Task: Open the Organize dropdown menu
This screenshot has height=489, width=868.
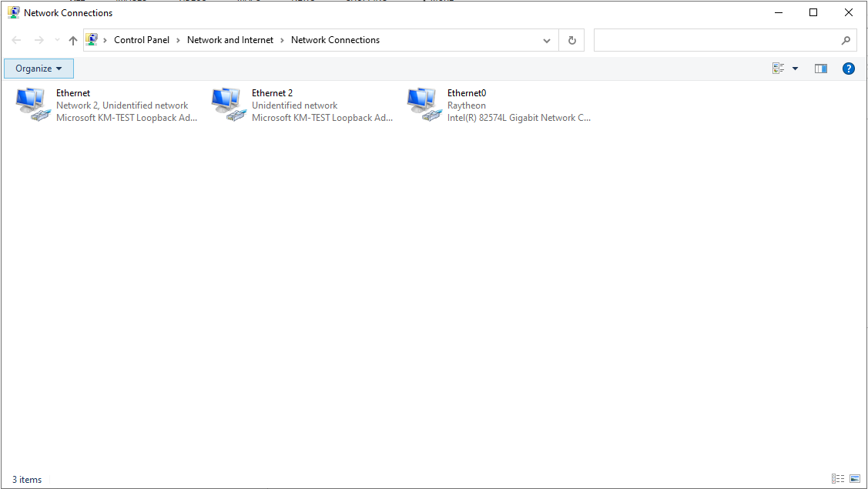Action: tap(39, 69)
